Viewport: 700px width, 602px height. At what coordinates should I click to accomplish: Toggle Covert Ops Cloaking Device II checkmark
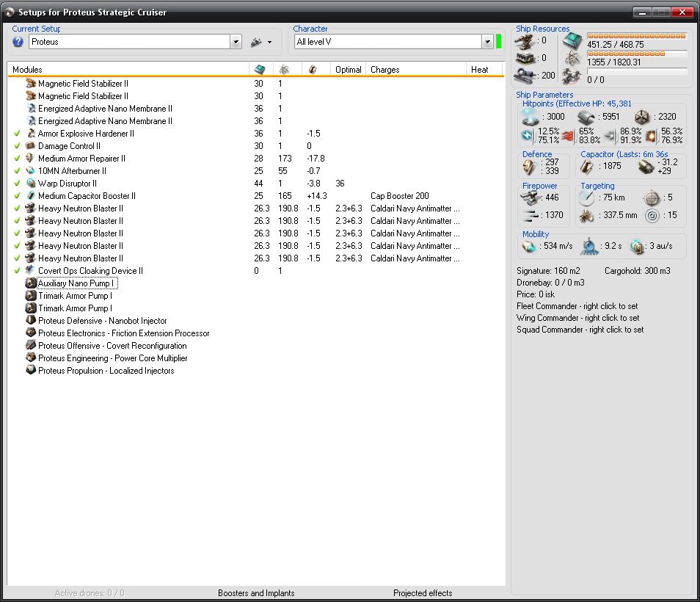[17, 271]
